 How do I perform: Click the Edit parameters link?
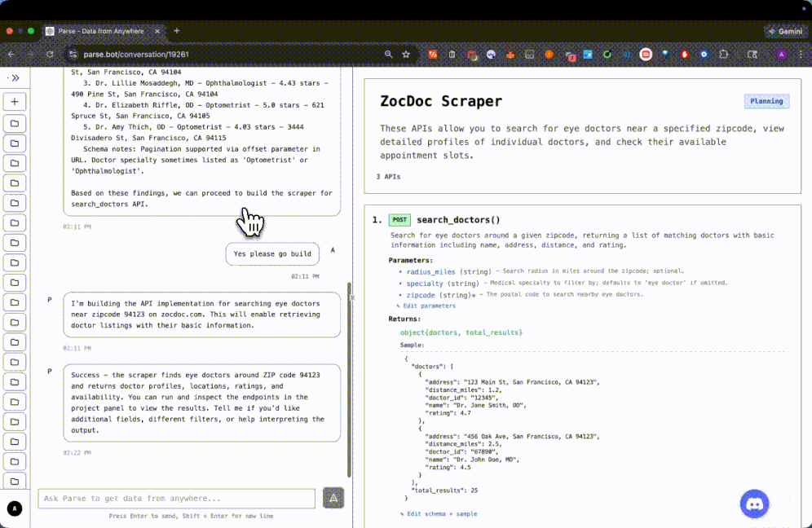[430, 306]
